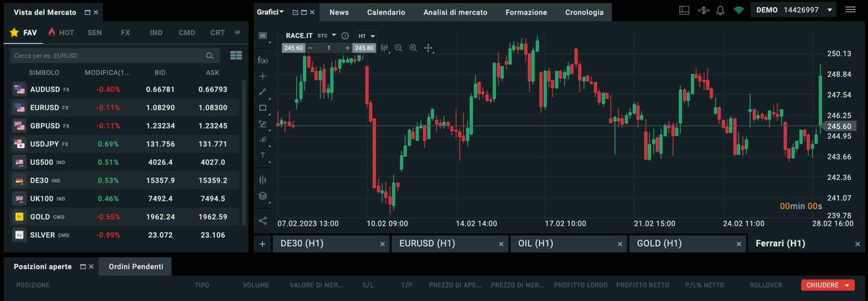Toggle the layout panel icon in top bar
The image size is (868, 301).
pos(684,10)
